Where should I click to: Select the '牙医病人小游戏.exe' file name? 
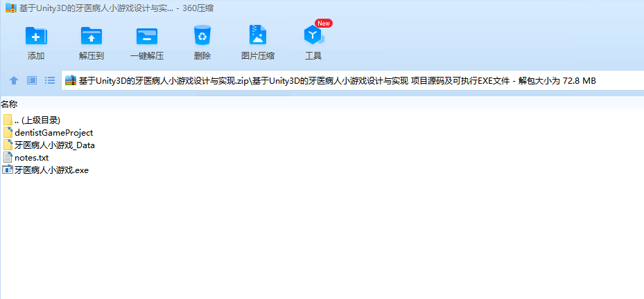(x=52, y=170)
